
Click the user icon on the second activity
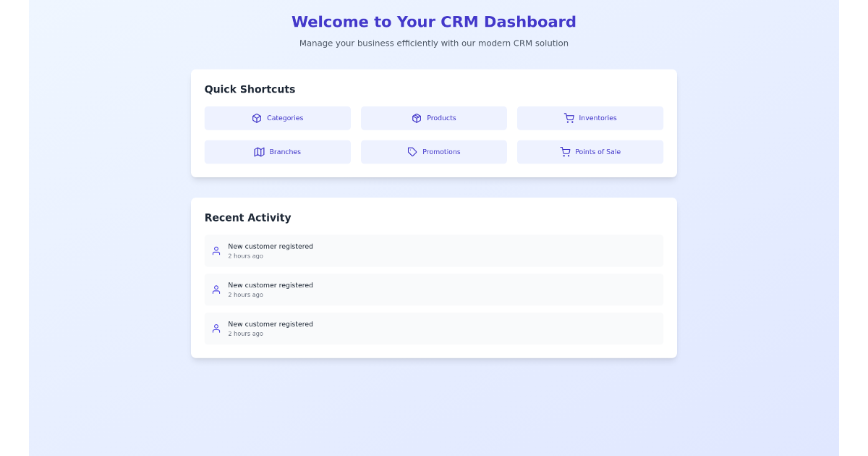(216, 290)
